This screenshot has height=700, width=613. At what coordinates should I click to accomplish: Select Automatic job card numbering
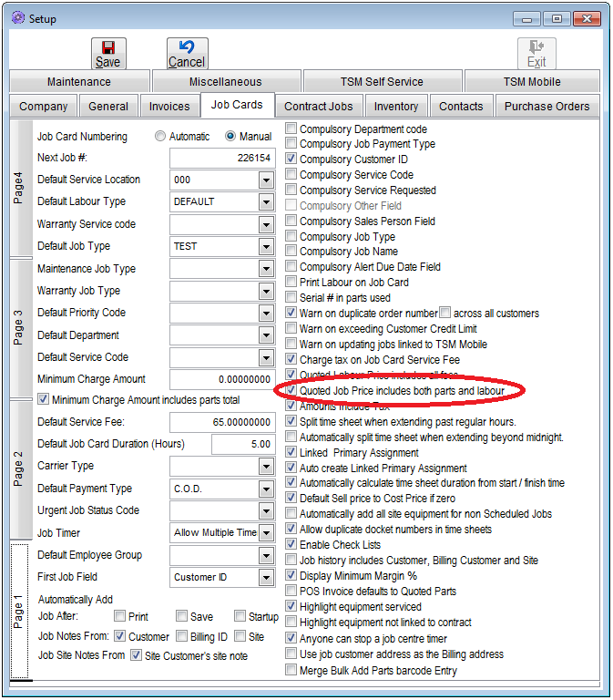point(160,137)
